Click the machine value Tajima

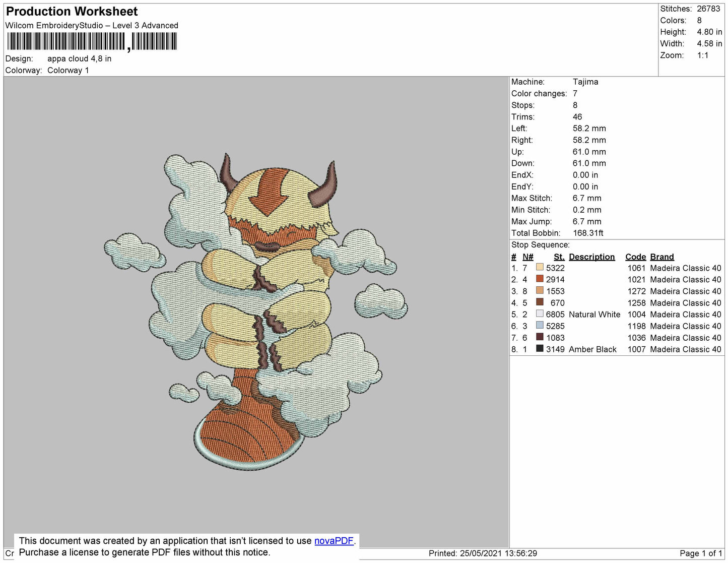585,82
